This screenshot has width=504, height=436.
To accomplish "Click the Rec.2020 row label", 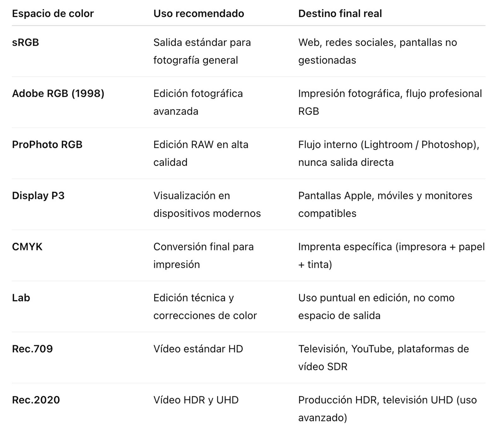I will point(36,400).
